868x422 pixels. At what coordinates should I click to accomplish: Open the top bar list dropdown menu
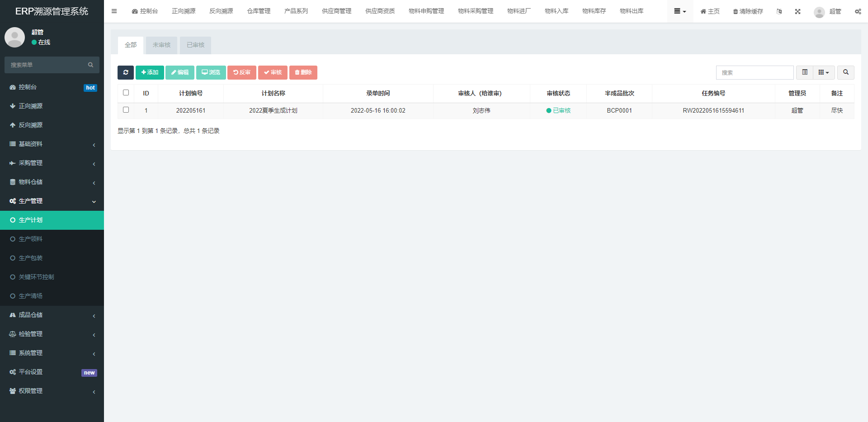point(680,11)
